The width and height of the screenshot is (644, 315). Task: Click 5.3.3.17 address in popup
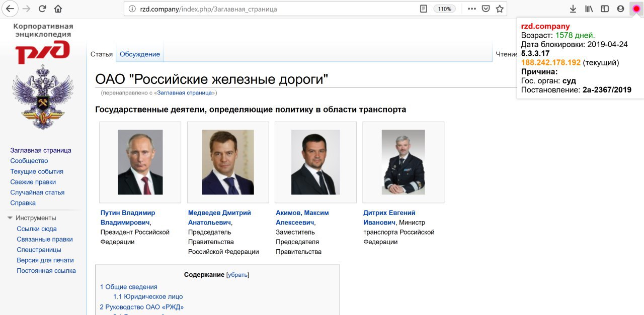[x=535, y=53]
